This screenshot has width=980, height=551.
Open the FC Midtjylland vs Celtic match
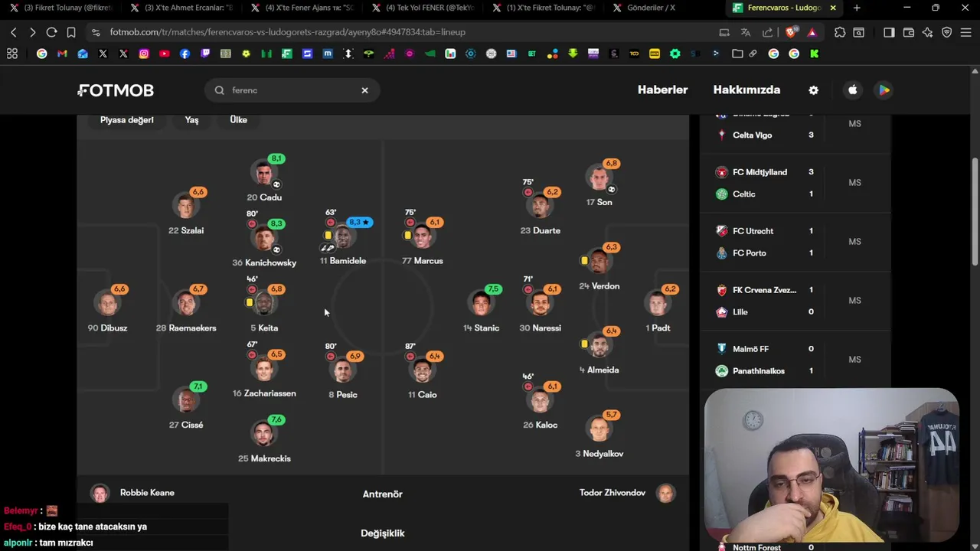tap(795, 183)
